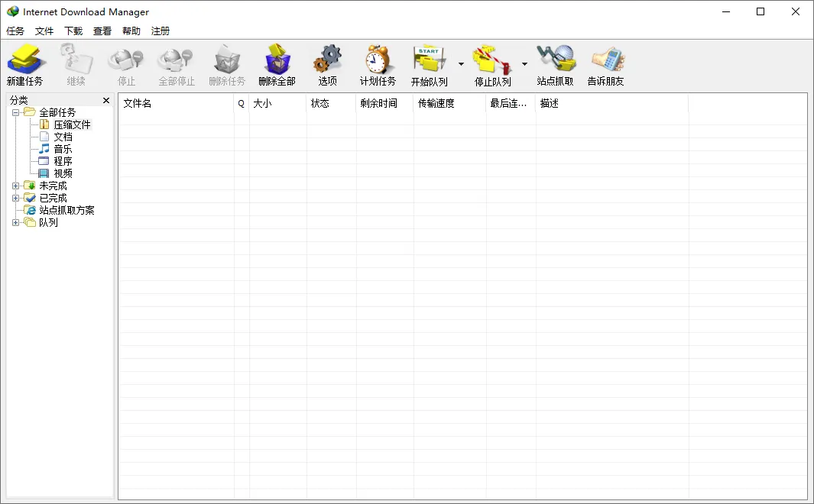The width and height of the screenshot is (814, 504).
Task: Select the 程序 category
Action: click(63, 161)
